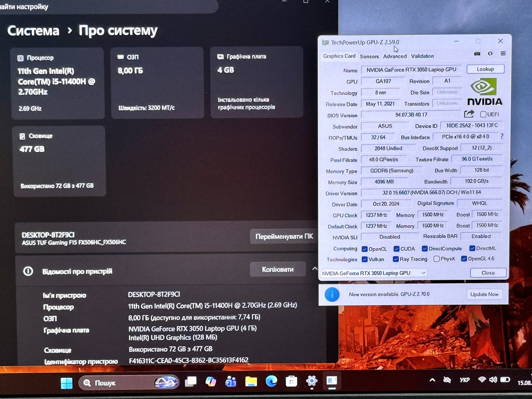Toggle the OpenGL 4.6 checkbox

pos(464,259)
